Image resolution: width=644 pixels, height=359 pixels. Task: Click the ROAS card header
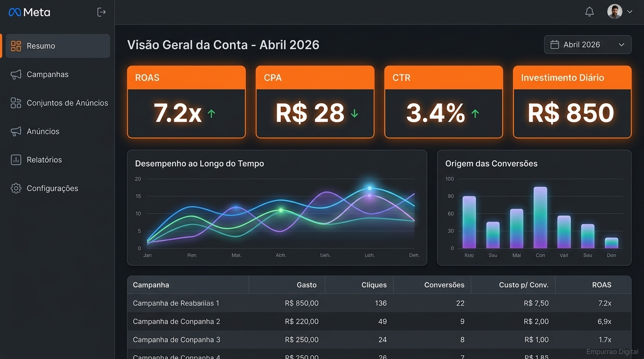[186, 78]
